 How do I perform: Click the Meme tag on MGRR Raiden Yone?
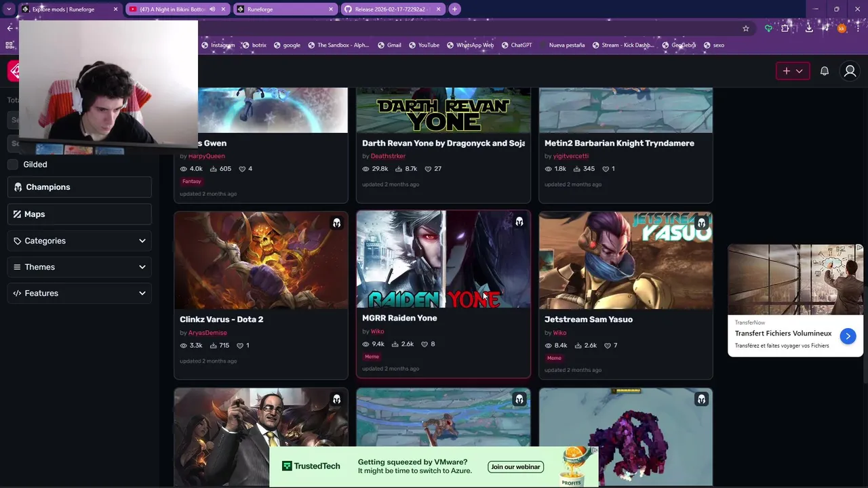tap(372, 357)
